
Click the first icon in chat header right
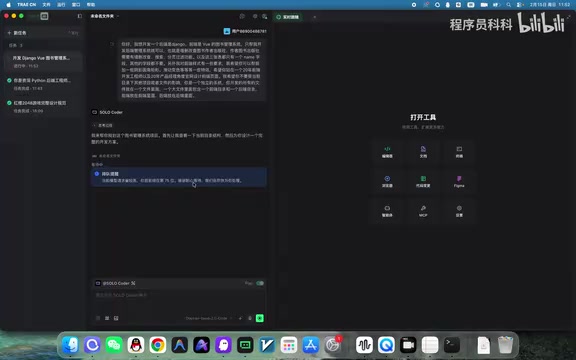242,16
